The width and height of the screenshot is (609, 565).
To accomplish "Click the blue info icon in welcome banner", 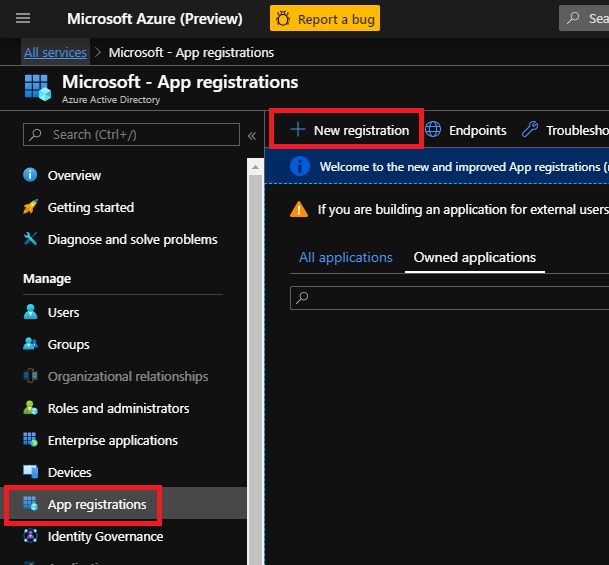I will coord(299,167).
